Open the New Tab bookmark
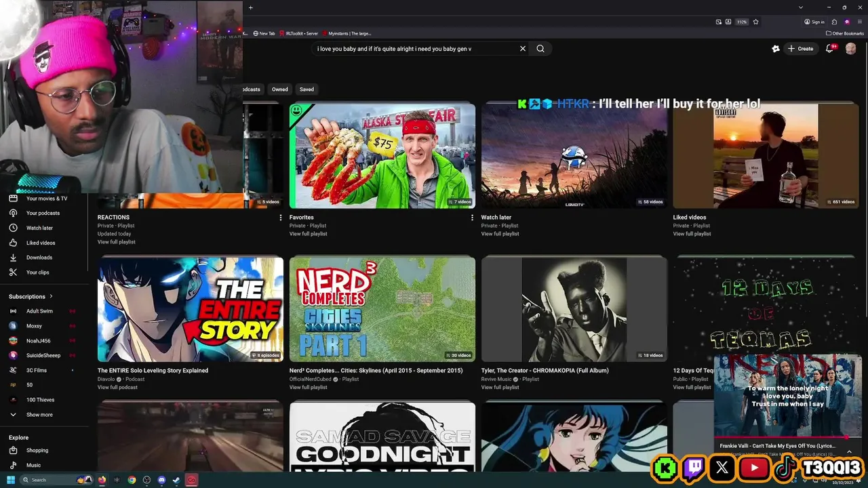Screen dimensions: 868x488 click(264, 33)
